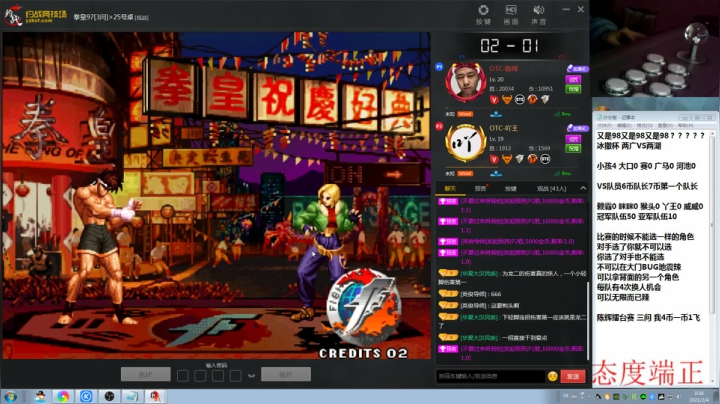Switch to the 按键 tab in chat panel

pos(511,188)
